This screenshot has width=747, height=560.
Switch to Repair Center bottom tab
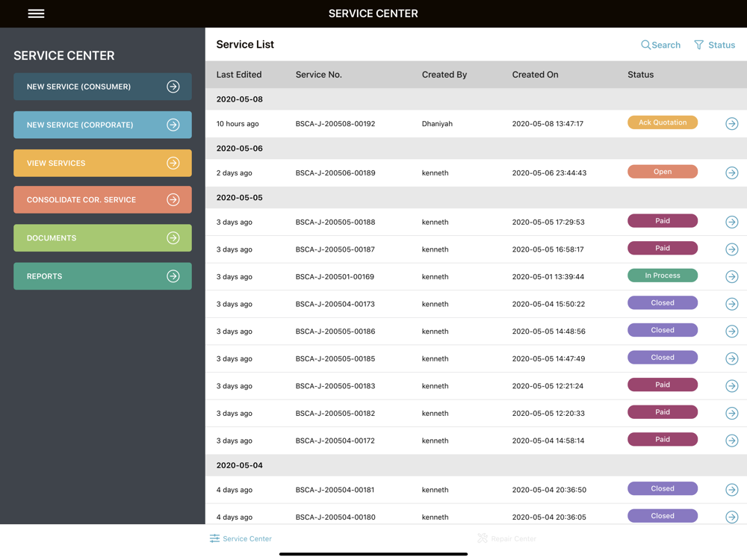[x=506, y=538]
